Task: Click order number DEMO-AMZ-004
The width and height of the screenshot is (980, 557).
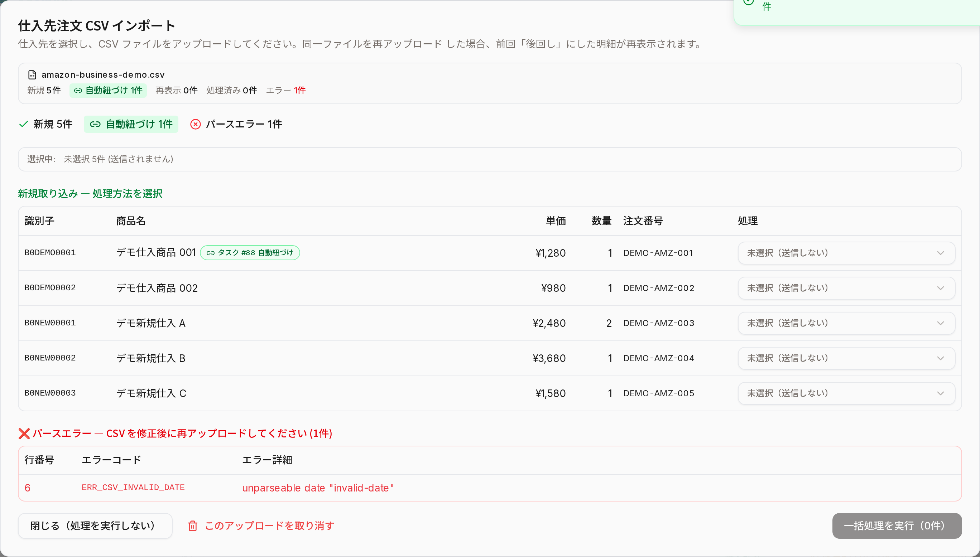Action: tap(659, 358)
